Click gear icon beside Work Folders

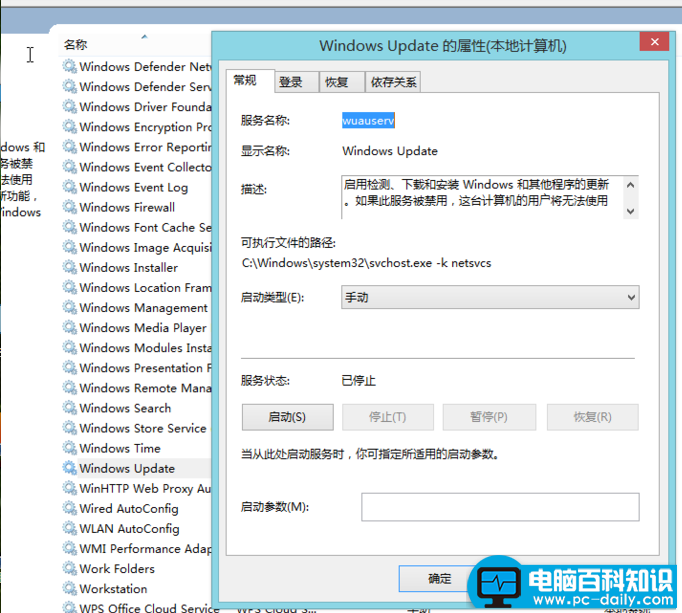[69, 568]
